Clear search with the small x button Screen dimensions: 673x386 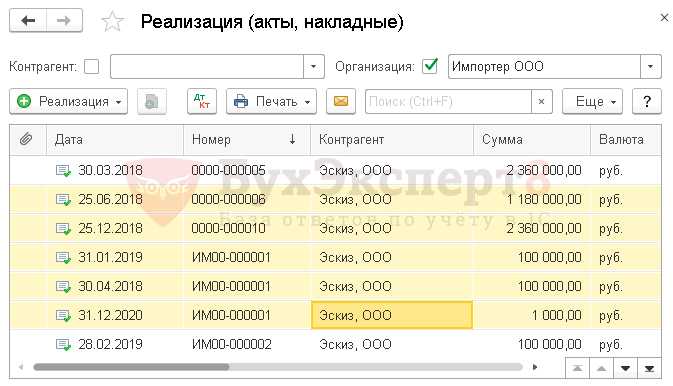(x=542, y=102)
